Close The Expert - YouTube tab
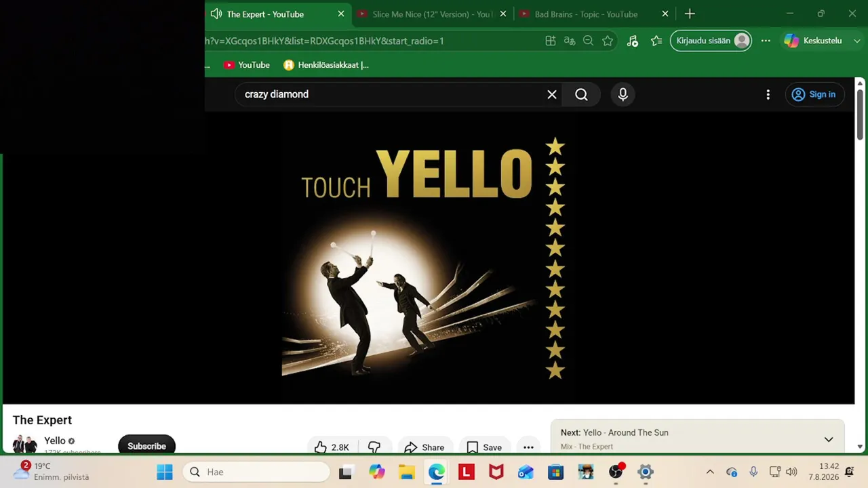The width and height of the screenshot is (868, 488). [341, 14]
